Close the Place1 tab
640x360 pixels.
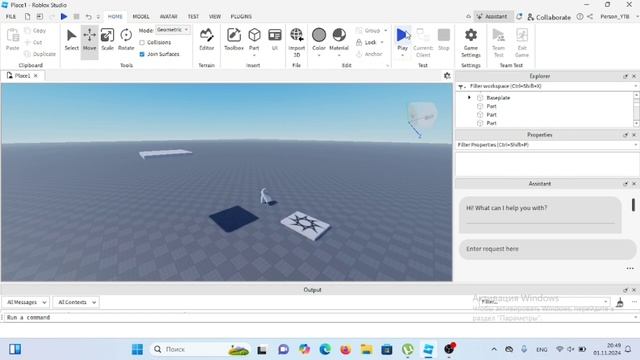tap(36, 76)
